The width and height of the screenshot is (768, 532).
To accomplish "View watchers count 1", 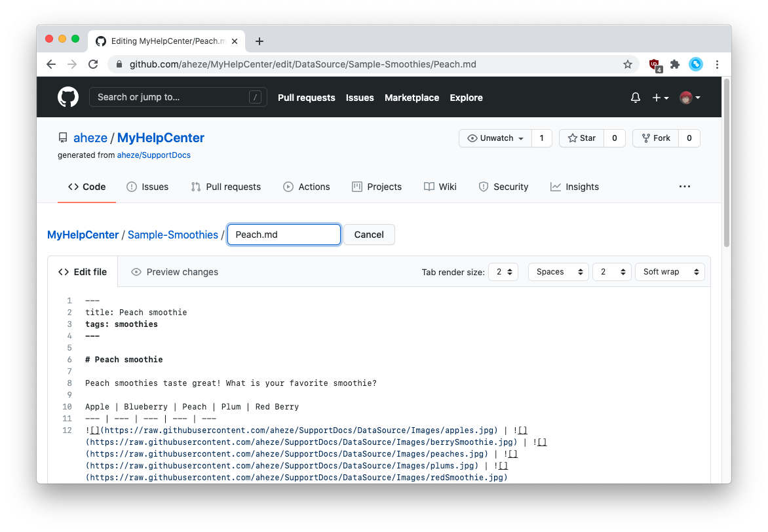I will (x=542, y=138).
